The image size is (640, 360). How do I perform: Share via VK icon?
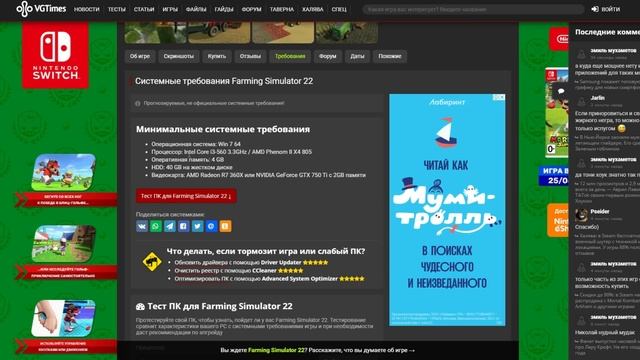click(142, 226)
